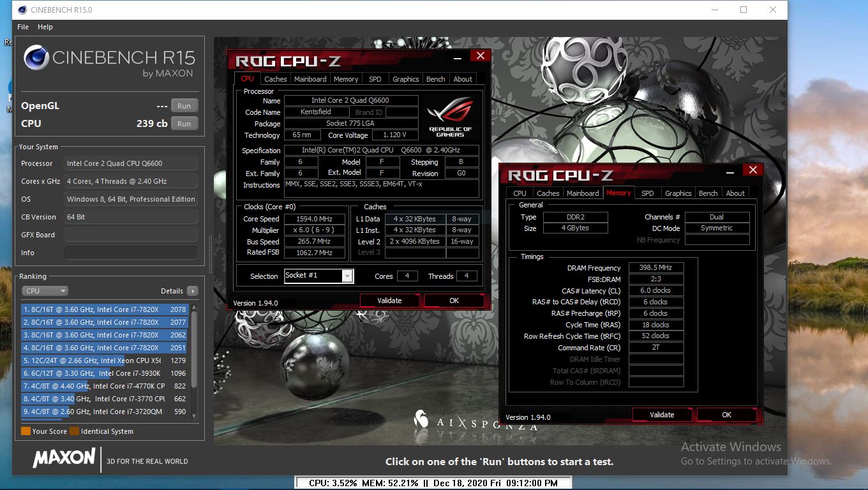Minimize the Memory CPU-Z window

731,172
